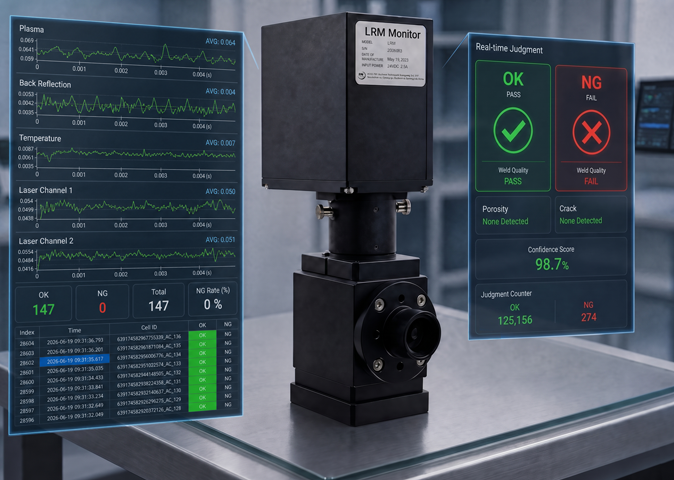Click the Total tile showing 147
Viewport: 674px width, 480px height.
click(x=159, y=300)
